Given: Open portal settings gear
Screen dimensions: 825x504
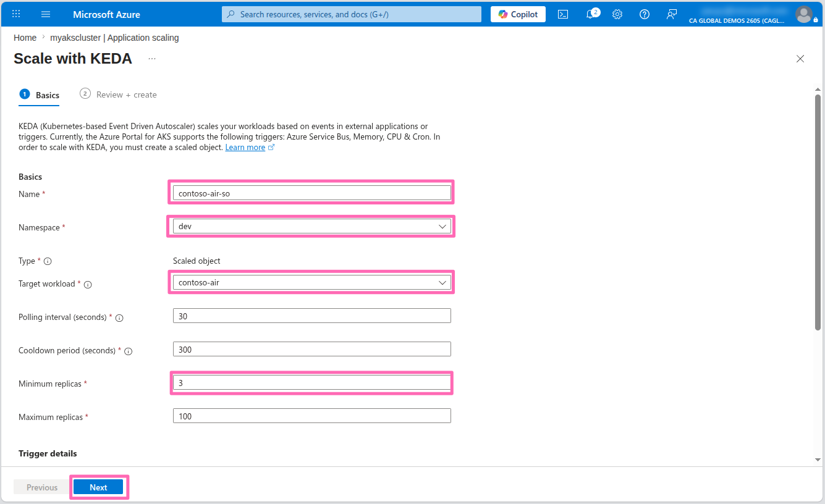Looking at the screenshot, I should coord(617,14).
